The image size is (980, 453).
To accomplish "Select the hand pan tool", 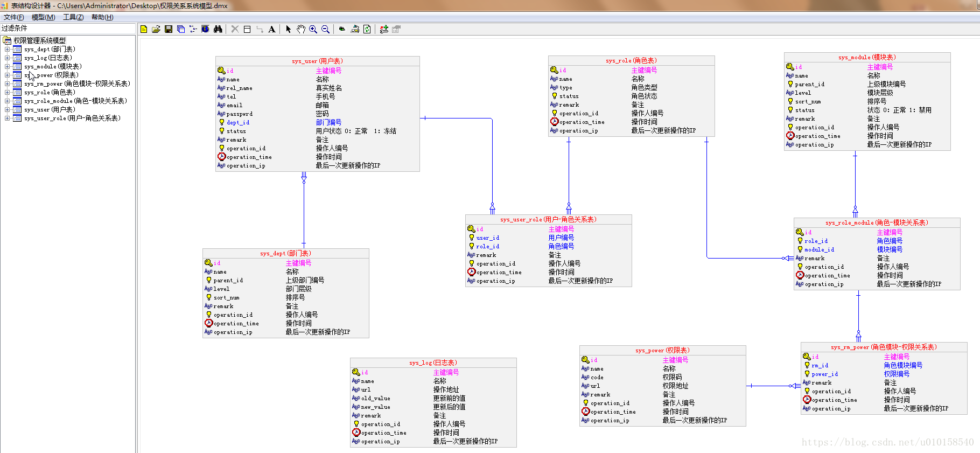I will [301, 29].
